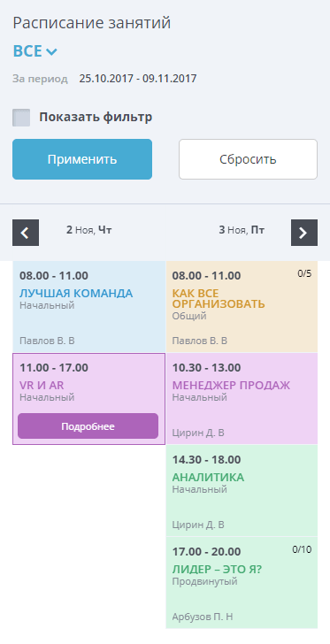Click the 0/10 enrollment counter

tap(302, 549)
